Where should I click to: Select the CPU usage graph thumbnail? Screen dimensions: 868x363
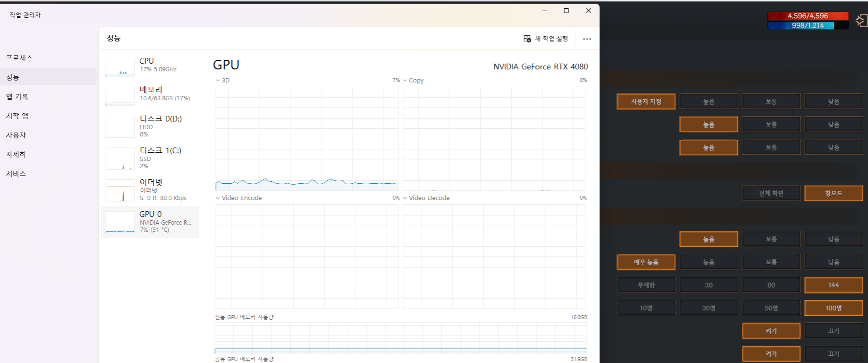coord(120,67)
